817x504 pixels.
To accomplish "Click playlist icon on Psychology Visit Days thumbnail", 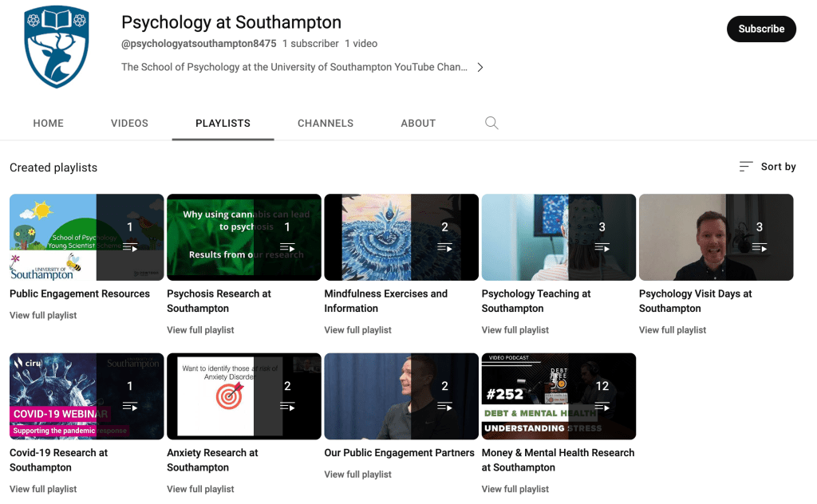I will point(759,248).
